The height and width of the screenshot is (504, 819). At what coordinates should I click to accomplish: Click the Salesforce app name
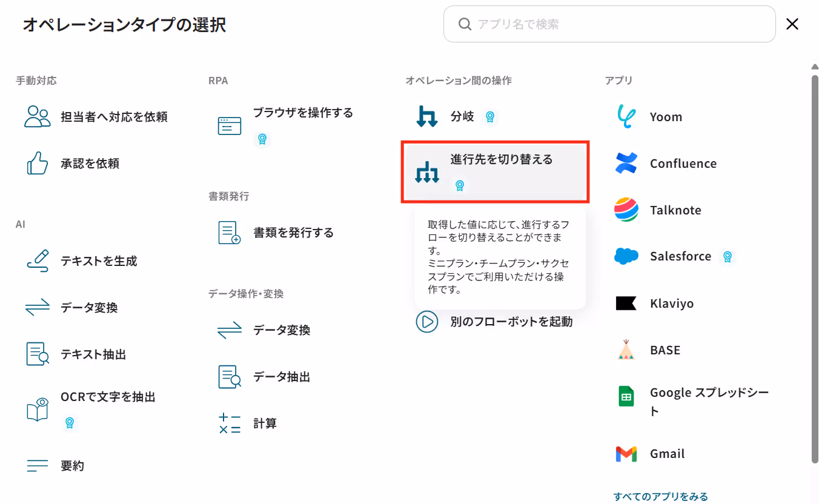click(x=680, y=256)
